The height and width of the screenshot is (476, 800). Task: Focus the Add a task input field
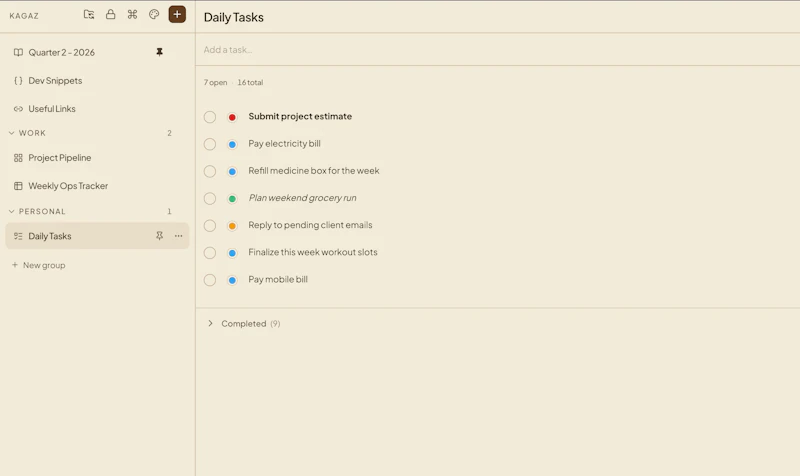pos(497,49)
